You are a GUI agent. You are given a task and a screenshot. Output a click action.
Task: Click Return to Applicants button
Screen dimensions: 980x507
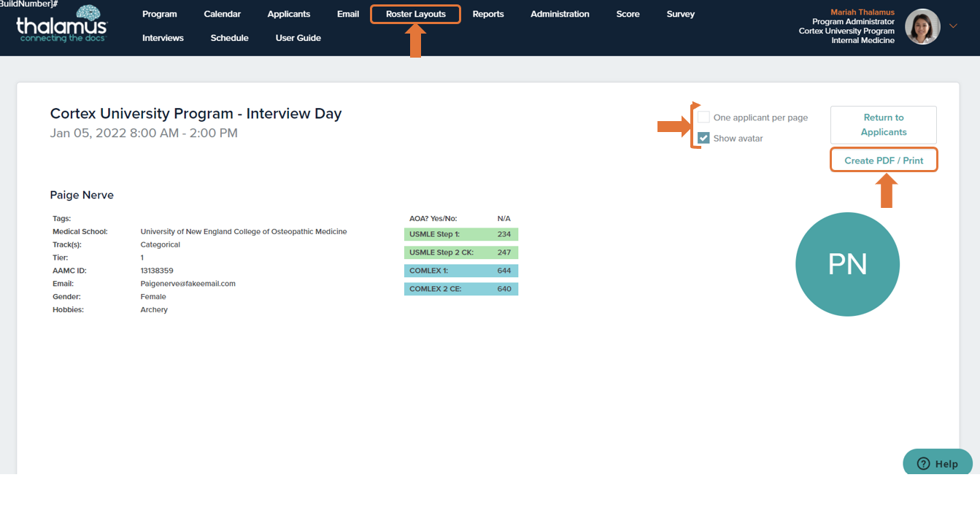pos(884,125)
